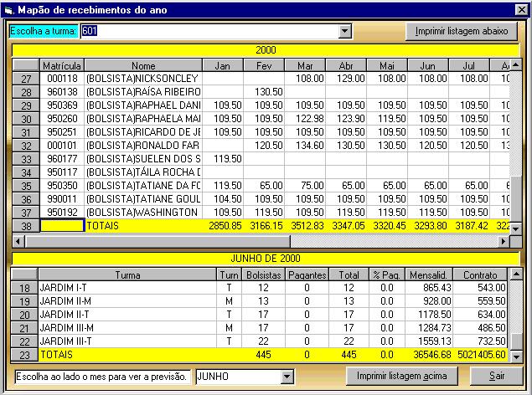532x395 pixels.
Task: Click left arrow of horizontal scrollbar
Action: click(18, 241)
